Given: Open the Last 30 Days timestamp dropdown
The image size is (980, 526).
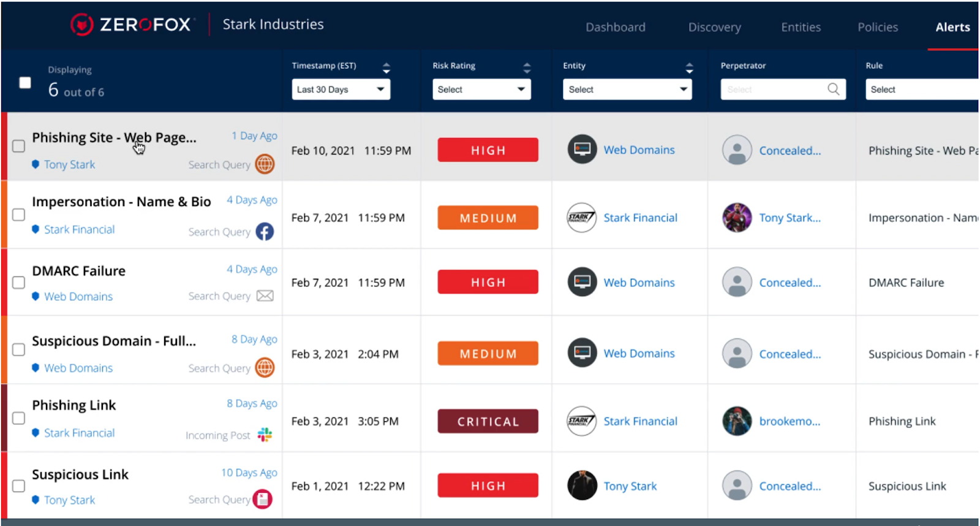Looking at the screenshot, I should pos(341,89).
